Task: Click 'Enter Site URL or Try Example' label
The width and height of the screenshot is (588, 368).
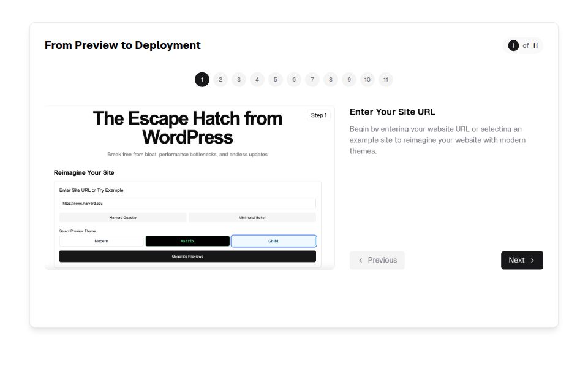Action: [x=91, y=190]
